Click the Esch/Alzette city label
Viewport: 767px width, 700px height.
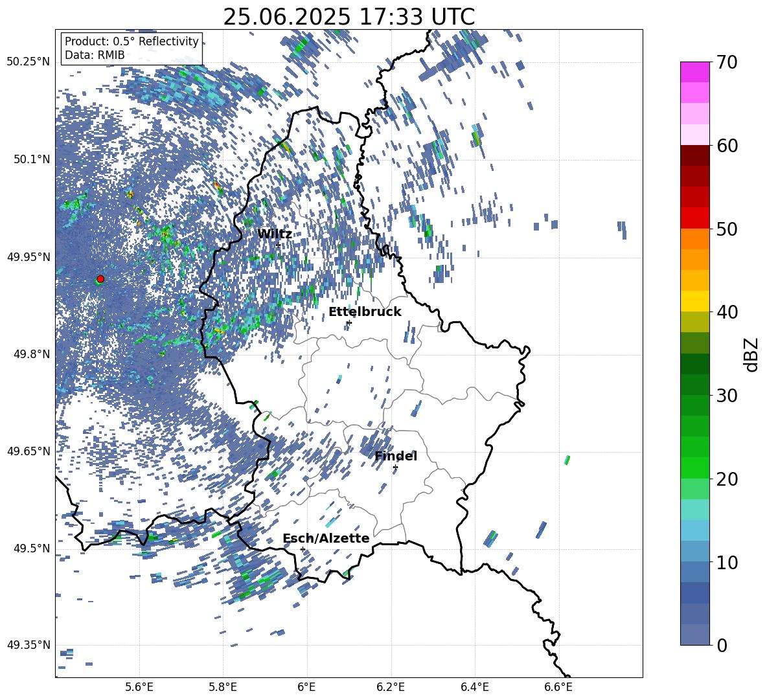[x=326, y=538]
